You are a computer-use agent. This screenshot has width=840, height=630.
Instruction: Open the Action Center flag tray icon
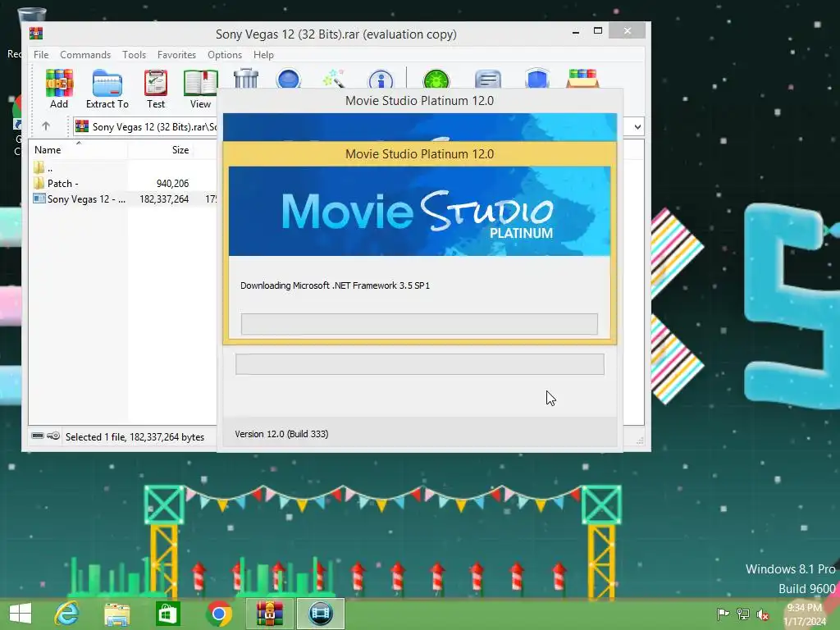coord(724,614)
